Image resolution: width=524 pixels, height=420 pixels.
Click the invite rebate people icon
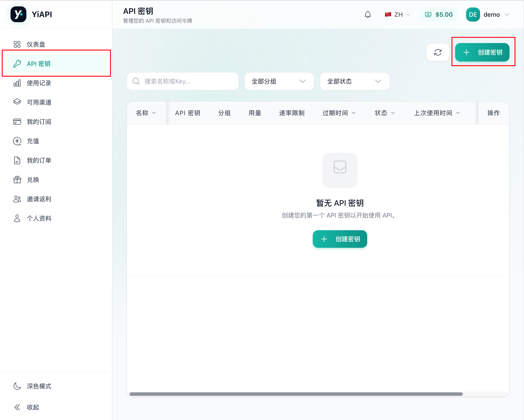click(17, 199)
